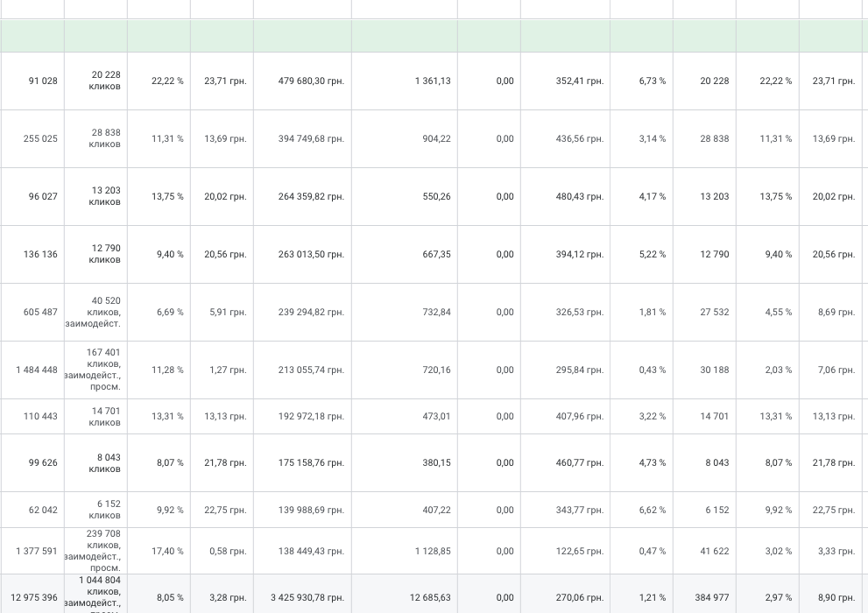Viewport: 868px width, 613px height.
Task: Select the total 3 425 930,78 грн. cell
Action: [307, 597]
